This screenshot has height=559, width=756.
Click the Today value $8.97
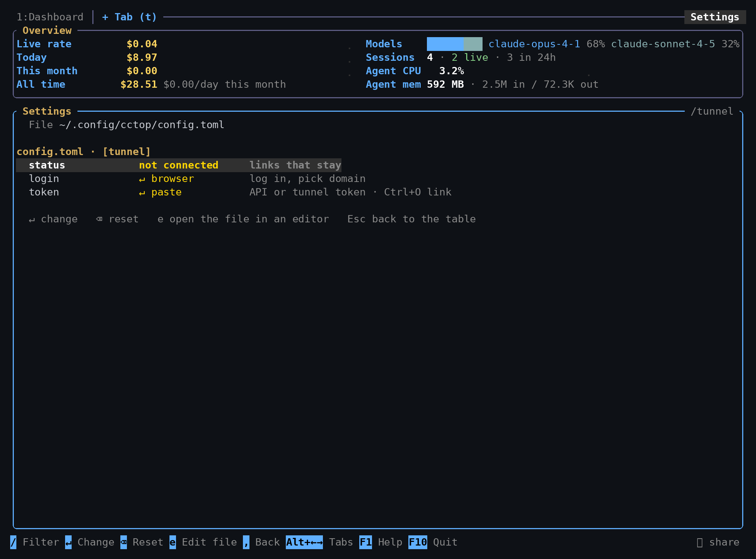[x=142, y=58]
